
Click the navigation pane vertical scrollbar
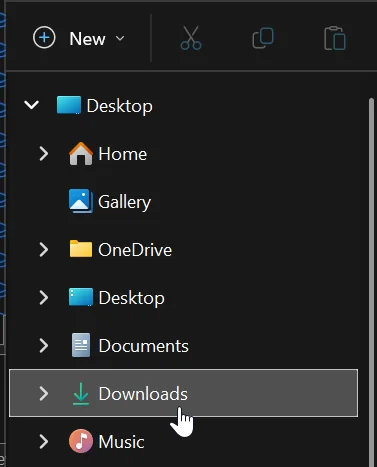(371, 282)
